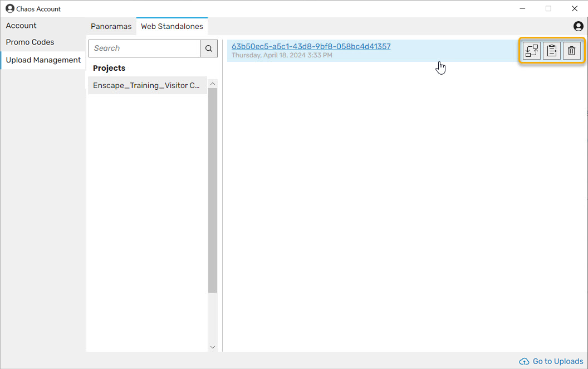Viewport: 588px width, 369px height.
Task: Focus the Search projects input field
Action: [x=144, y=48]
